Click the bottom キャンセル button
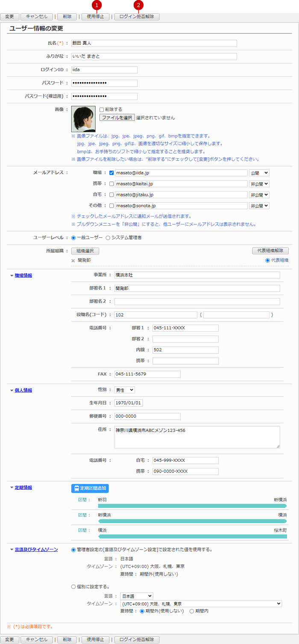The image size is (299, 644). click(37, 640)
